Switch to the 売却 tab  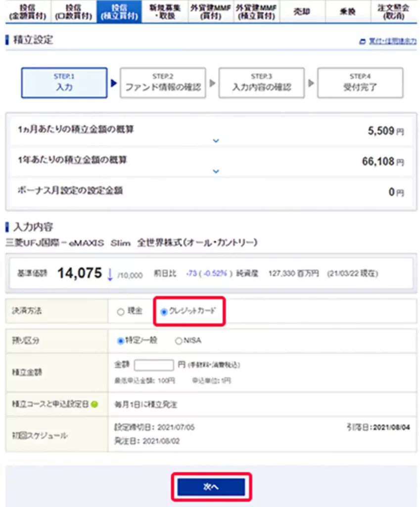pos(303,11)
